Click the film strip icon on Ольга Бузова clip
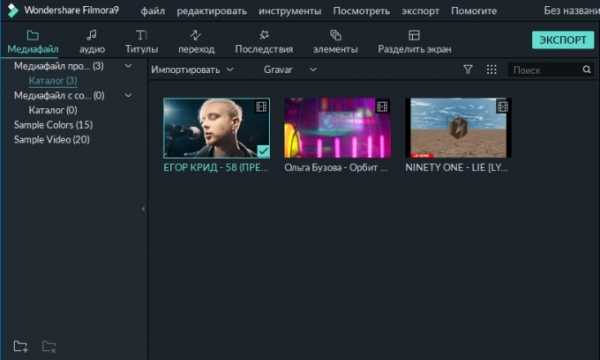Screen dimensions: 600x360 (382, 107)
